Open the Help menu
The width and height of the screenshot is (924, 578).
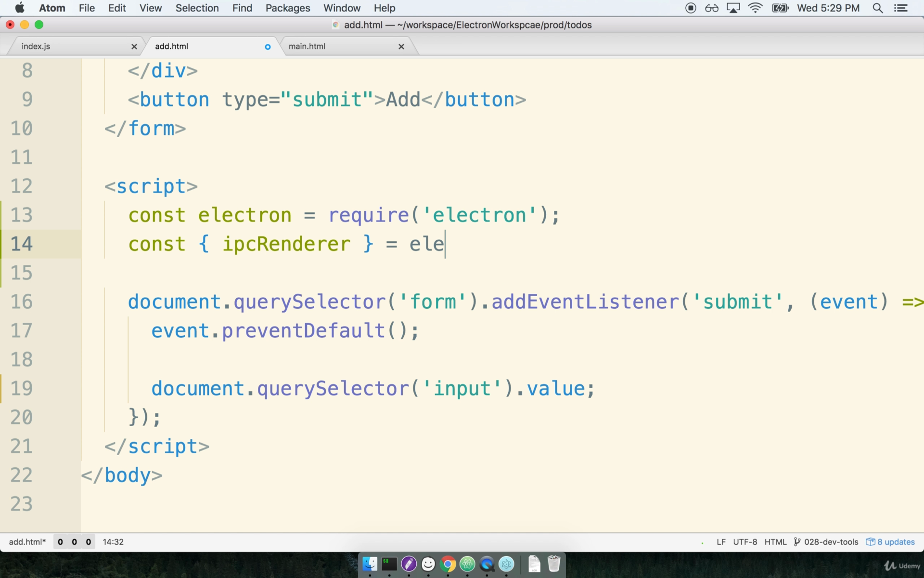click(385, 8)
